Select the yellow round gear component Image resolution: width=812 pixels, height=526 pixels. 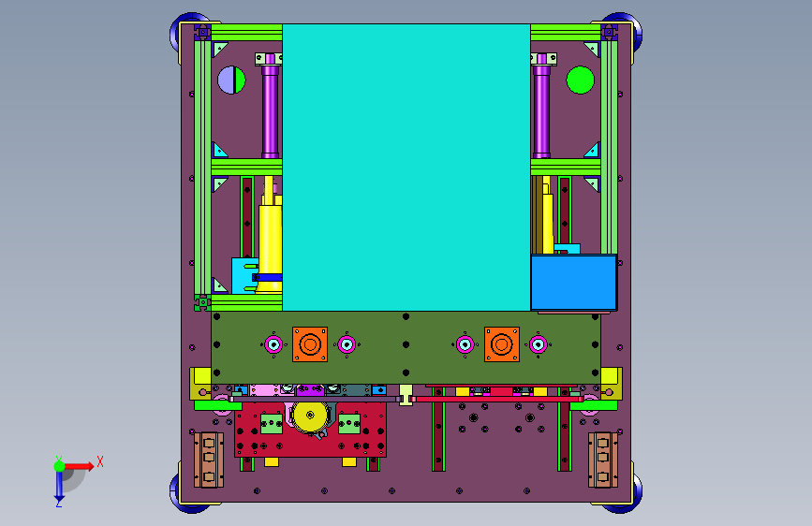310,416
